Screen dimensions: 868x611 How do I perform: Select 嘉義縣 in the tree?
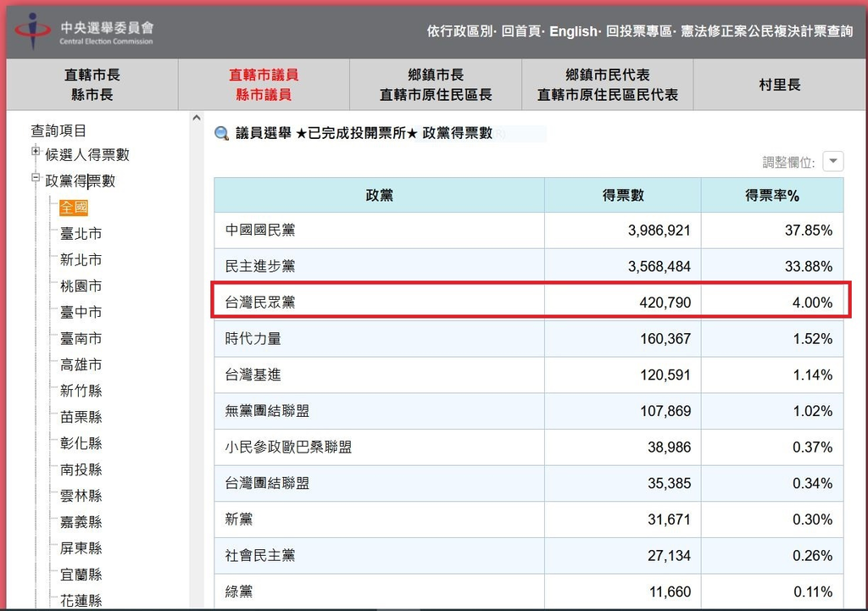[81, 522]
